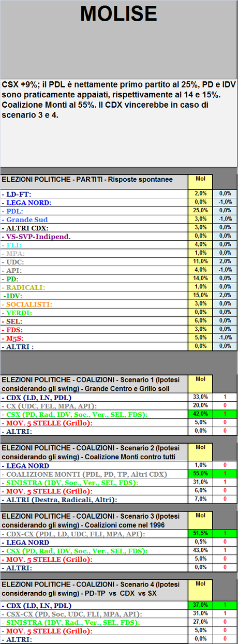
Task: Click the -1,0% change in the M5S row
Action: coord(225,338)
